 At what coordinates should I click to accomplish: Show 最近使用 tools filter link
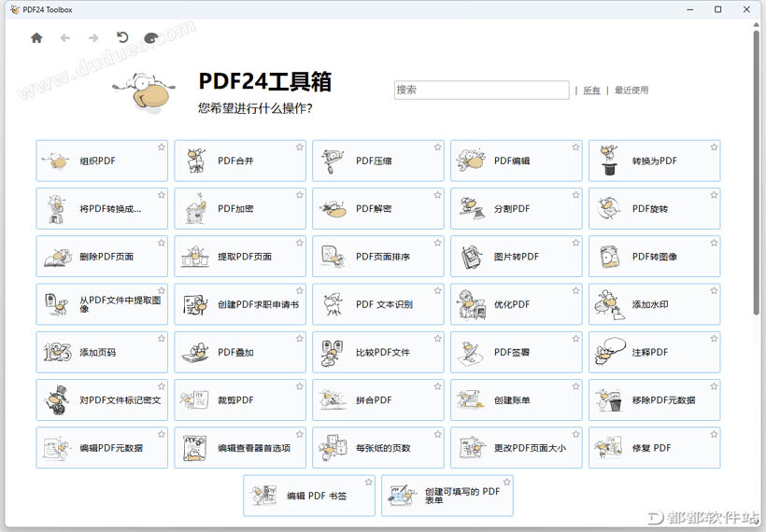(x=631, y=91)
